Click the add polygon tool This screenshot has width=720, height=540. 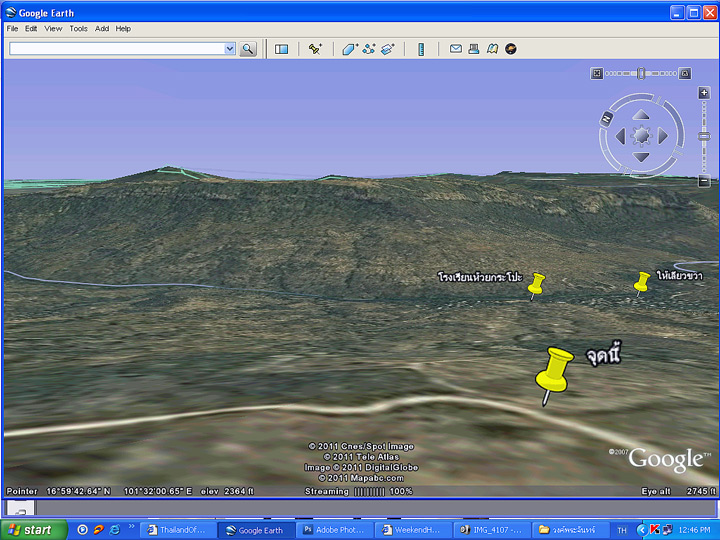point(349,49)
